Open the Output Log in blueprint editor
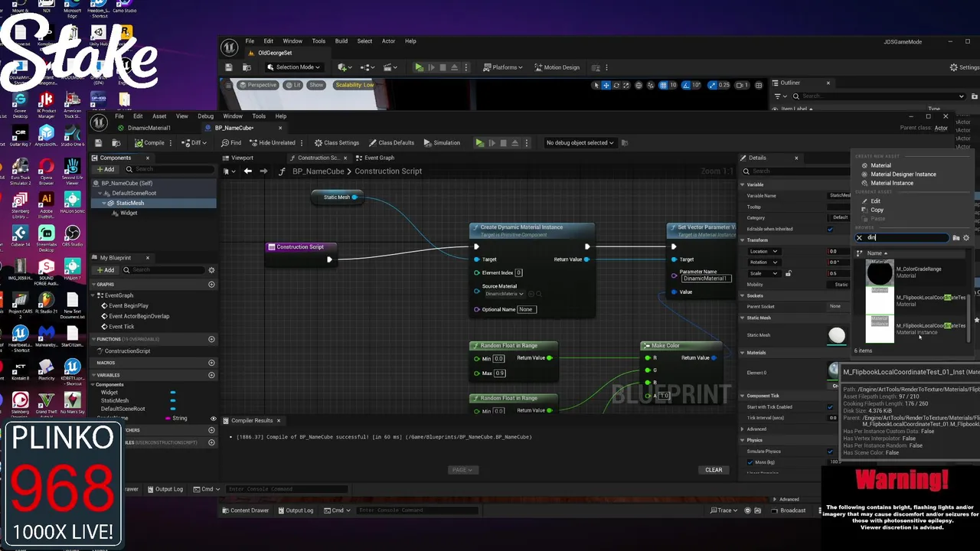Viewport: 980px width, 551px height. [x=165, y=489]
